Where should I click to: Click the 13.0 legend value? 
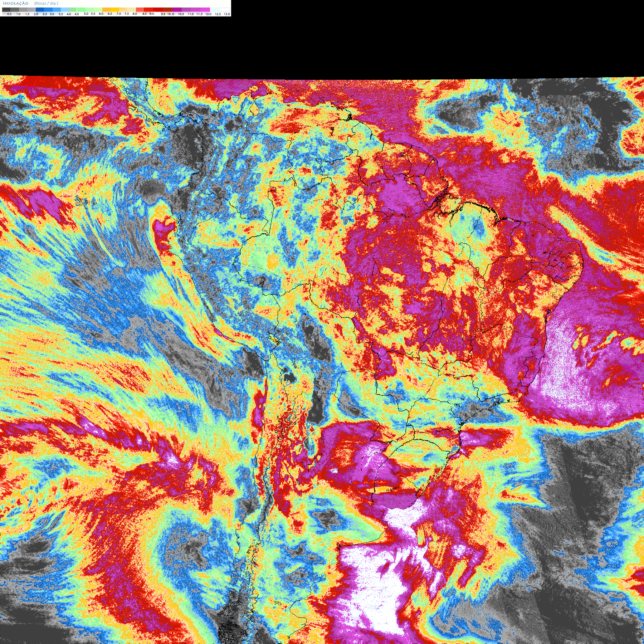[x=227, y=14]
